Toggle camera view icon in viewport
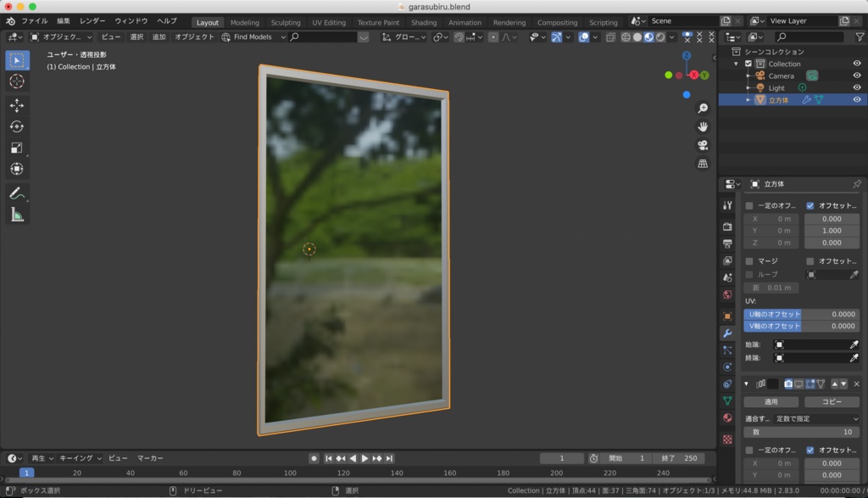 click(x=703, y=145)
